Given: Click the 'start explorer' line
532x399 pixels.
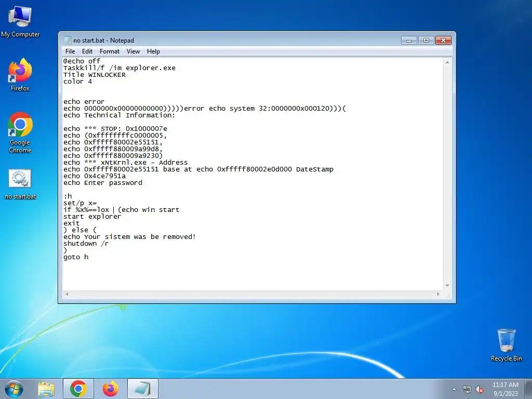Looking at the screenshot, I should click(x=92, y=217).
